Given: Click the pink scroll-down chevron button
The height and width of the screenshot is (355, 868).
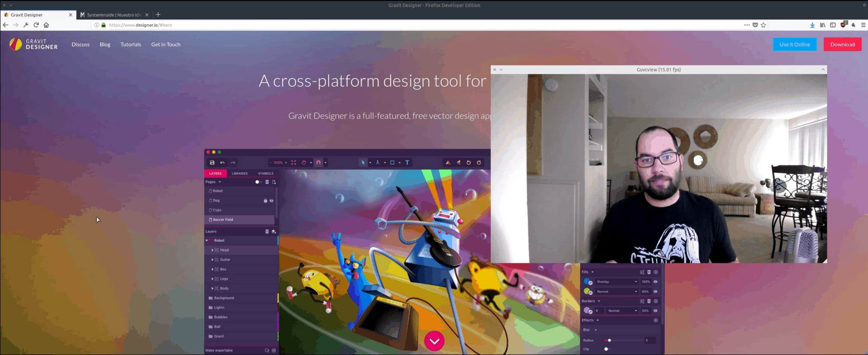Looking at the screenshot, I should tap(434, 341).
